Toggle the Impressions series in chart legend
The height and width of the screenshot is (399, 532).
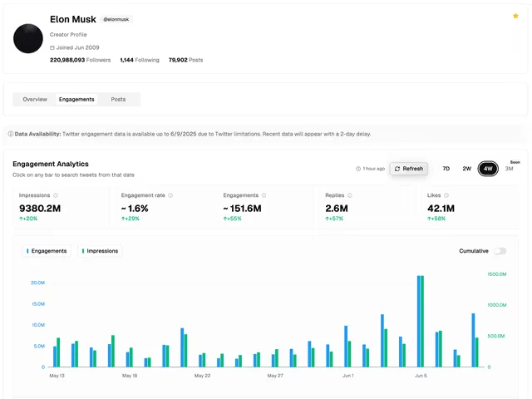[100, 251]
